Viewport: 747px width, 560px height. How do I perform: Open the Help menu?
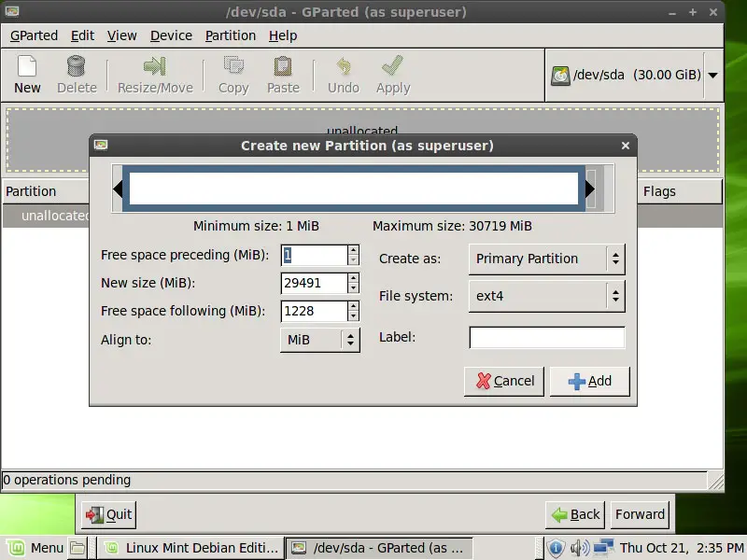pyautogui.click(x=283, y=35)
